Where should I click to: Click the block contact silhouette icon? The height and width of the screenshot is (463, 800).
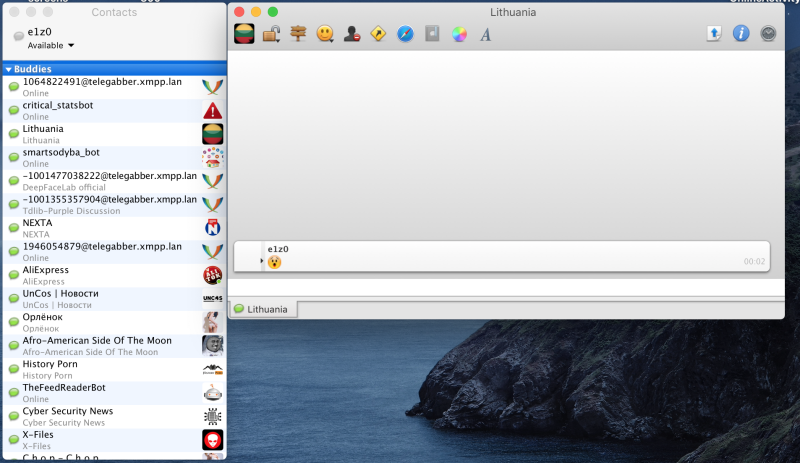pos(352,34)
